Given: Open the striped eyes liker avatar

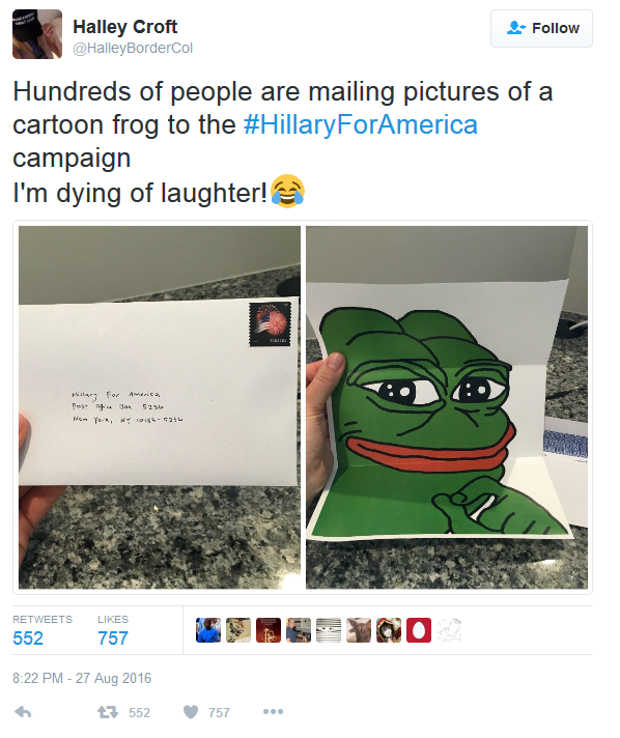Looking at the screenshot, I should coord(329,630).
